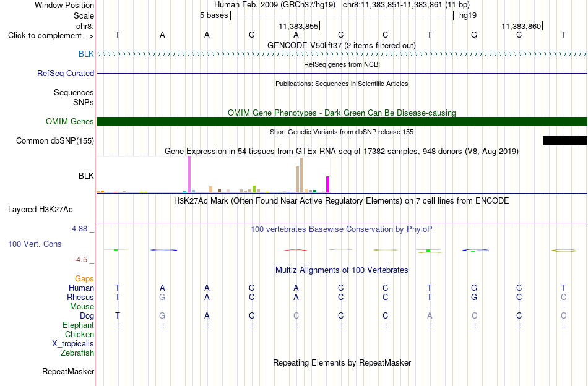Click the chr8: ruler label
Viewport: 588px width, 386px height.
[85, 26]
